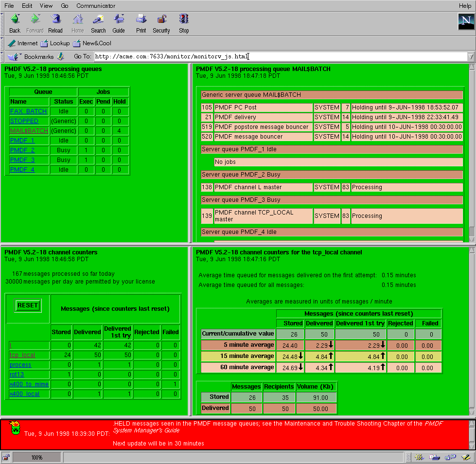The height and width of the screenshot is (464, 476).
Task: Open the Edit menu
Action: pyautogui.click(x=27, y=5)
